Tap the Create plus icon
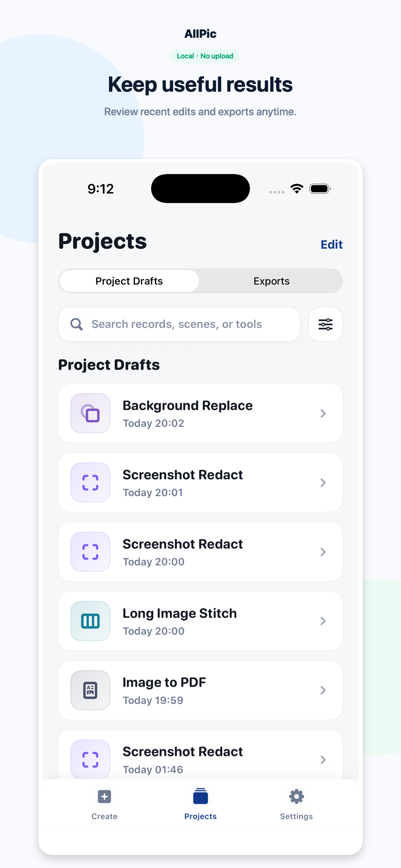The height and width of the screenshot is (868, 401). point(105,797)
